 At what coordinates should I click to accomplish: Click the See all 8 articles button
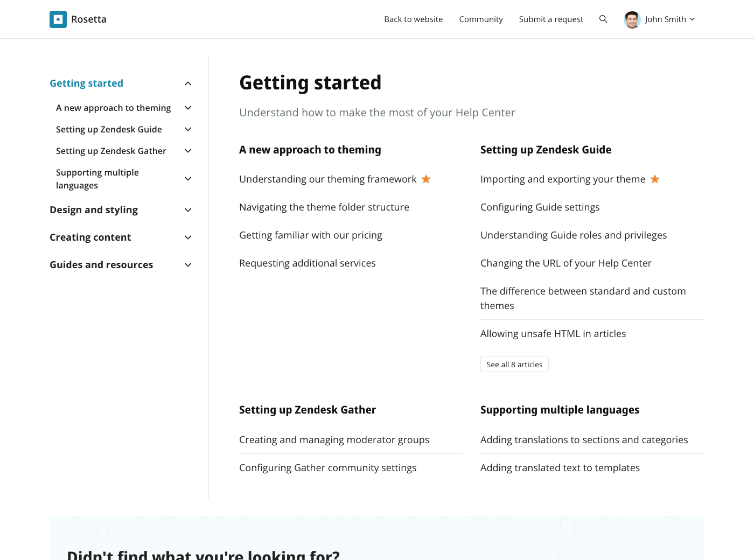pyautogui.click(x=514, y=365)
